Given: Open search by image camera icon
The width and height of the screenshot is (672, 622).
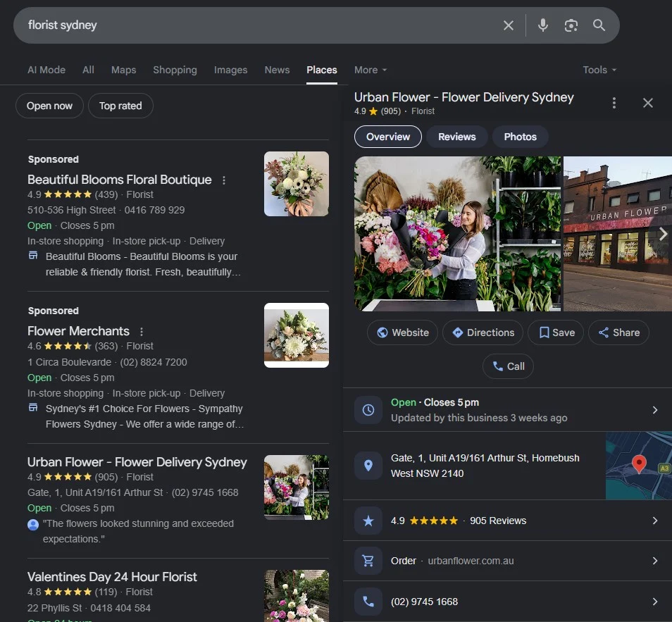Looking at the screenshot, I should pos(571,25).
